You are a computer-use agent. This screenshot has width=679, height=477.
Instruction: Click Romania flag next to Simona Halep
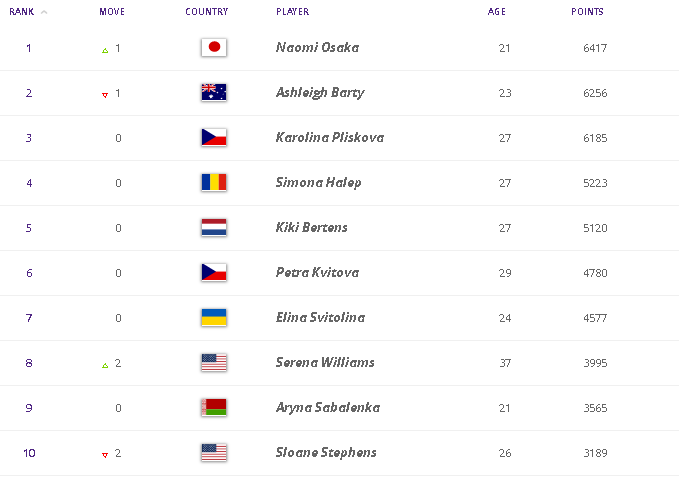click(x=214, y=182)
